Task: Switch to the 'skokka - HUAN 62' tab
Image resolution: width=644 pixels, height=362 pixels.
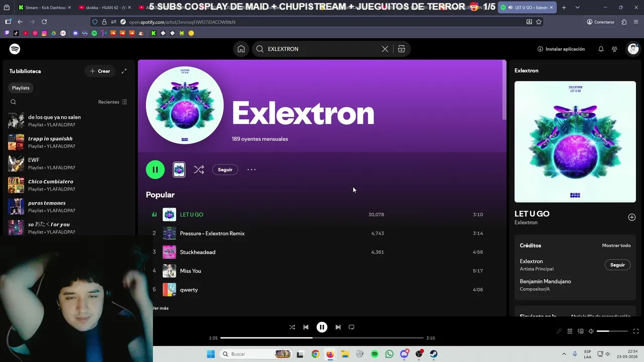Action: [106, 8]
